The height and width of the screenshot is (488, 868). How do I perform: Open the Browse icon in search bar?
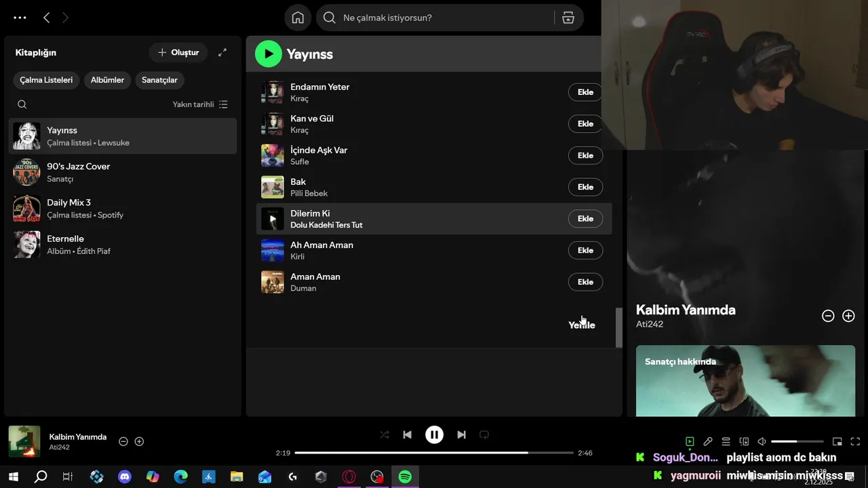[568, 18]
